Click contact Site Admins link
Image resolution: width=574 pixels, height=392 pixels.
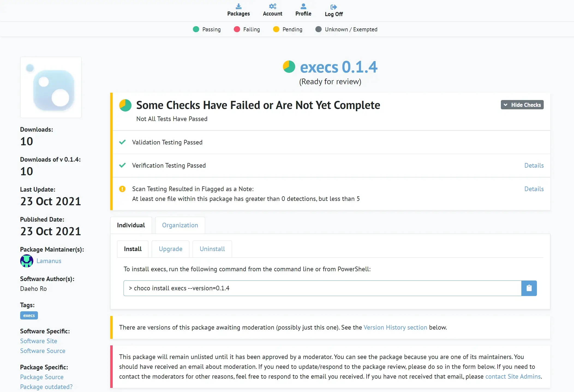[513, 376]
